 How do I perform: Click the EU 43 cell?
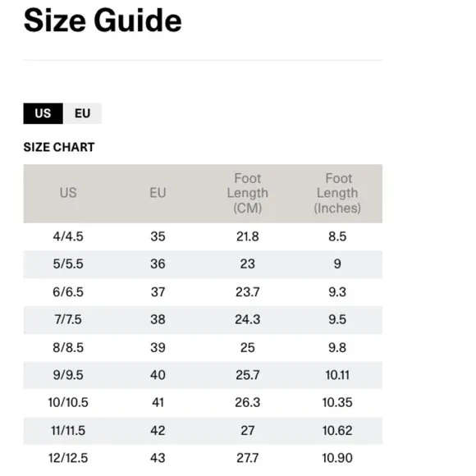(x=158, y=458)
